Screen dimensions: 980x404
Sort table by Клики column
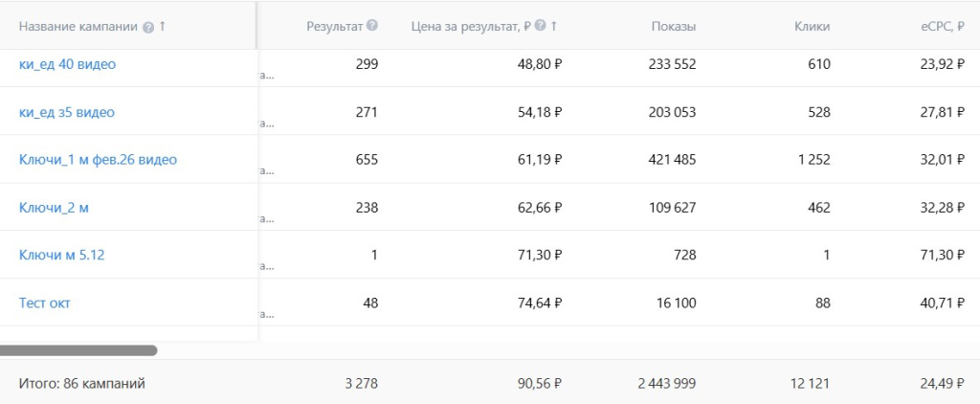click(x=813, y=26)
